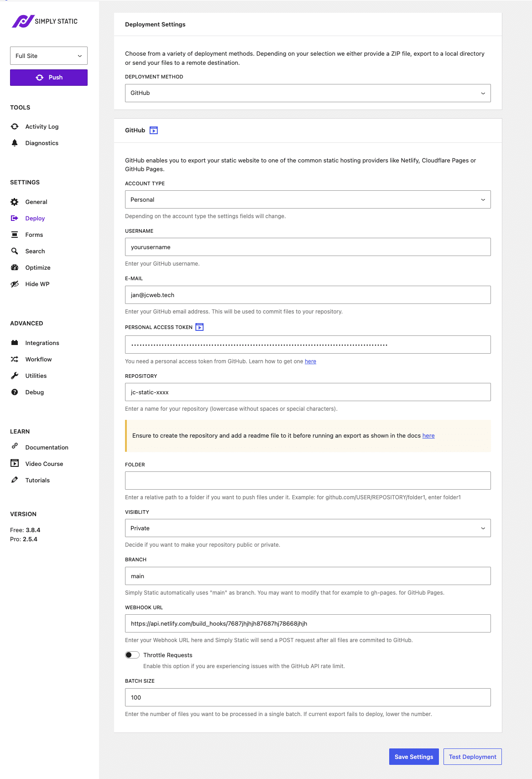Image resolution: width=532 pixels, height=779 pixels.
Task: Click the purple Push button
Action: click(49, 78)
